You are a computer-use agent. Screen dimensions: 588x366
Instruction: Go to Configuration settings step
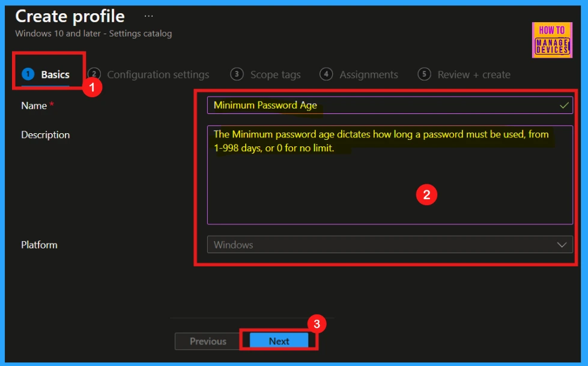[x=149, y=74]
